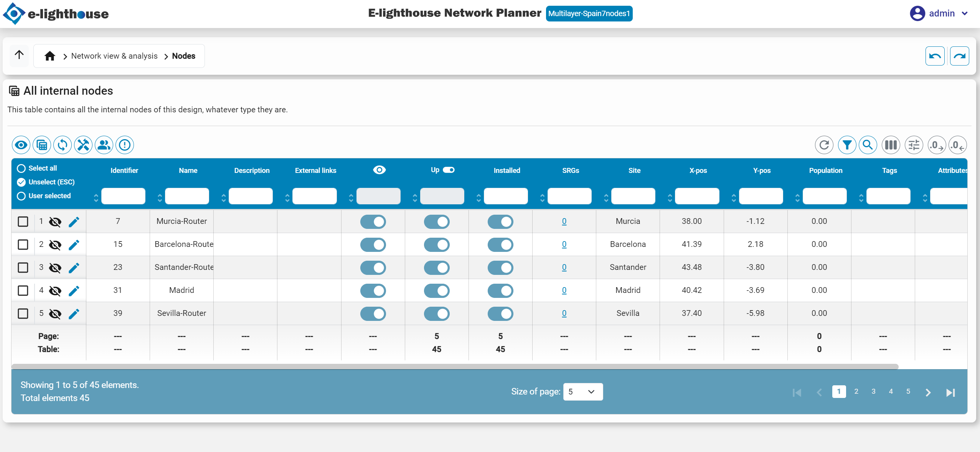
Task: Sort by the Identifier column arrows
Action: coord(96,197)
